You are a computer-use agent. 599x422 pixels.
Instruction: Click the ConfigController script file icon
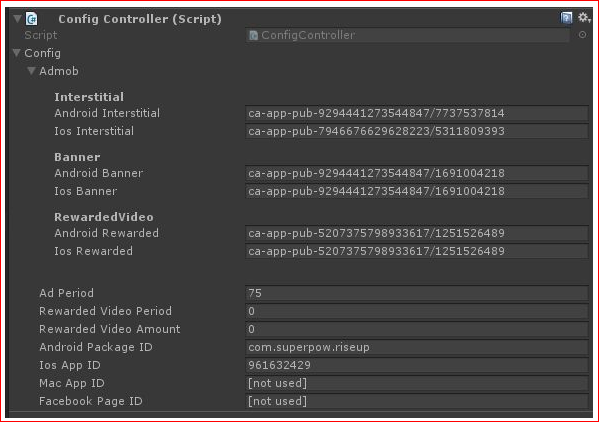pos(253,36)
